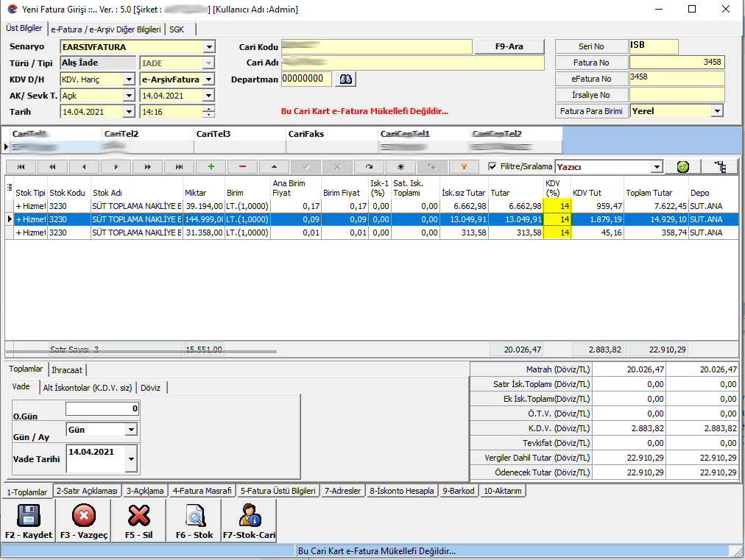Jump forward one page with double-right arrow
745x560 pixels.
coord(148,167)
